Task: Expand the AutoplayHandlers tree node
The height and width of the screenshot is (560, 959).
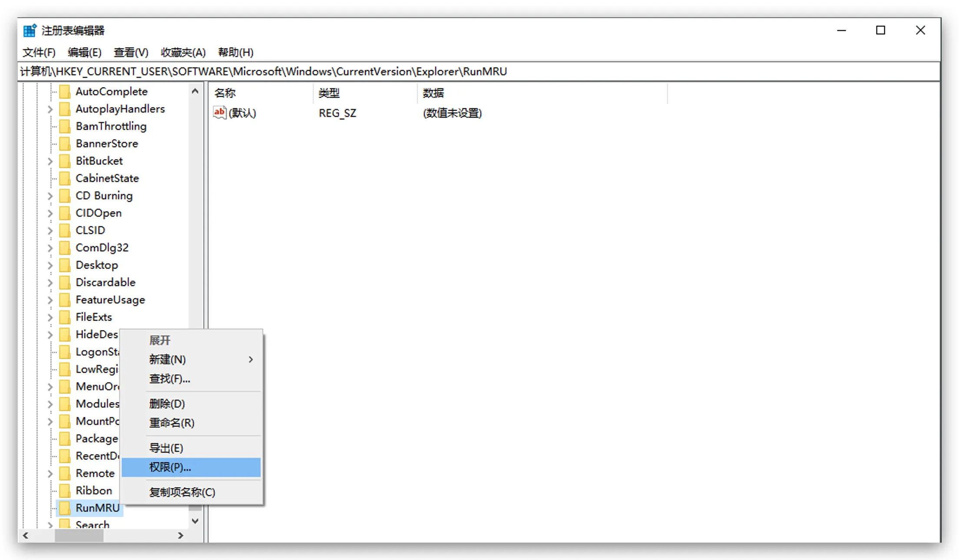Action: (50, 109)
